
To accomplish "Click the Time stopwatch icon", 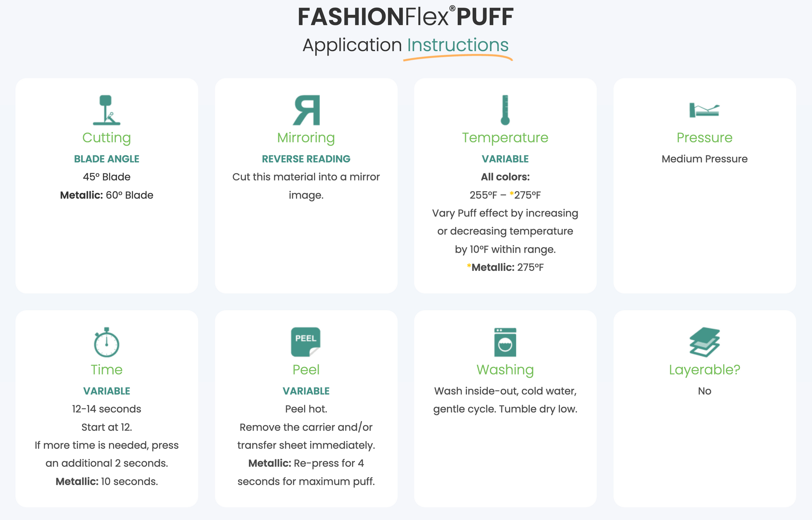I will coord(107,342).
